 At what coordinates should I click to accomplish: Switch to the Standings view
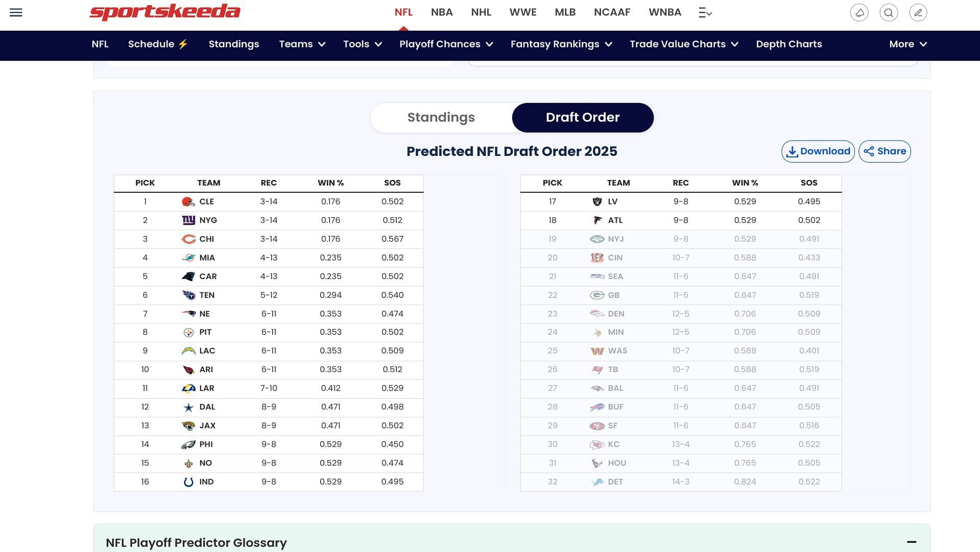pyautogui.click(x=441, y=118)
